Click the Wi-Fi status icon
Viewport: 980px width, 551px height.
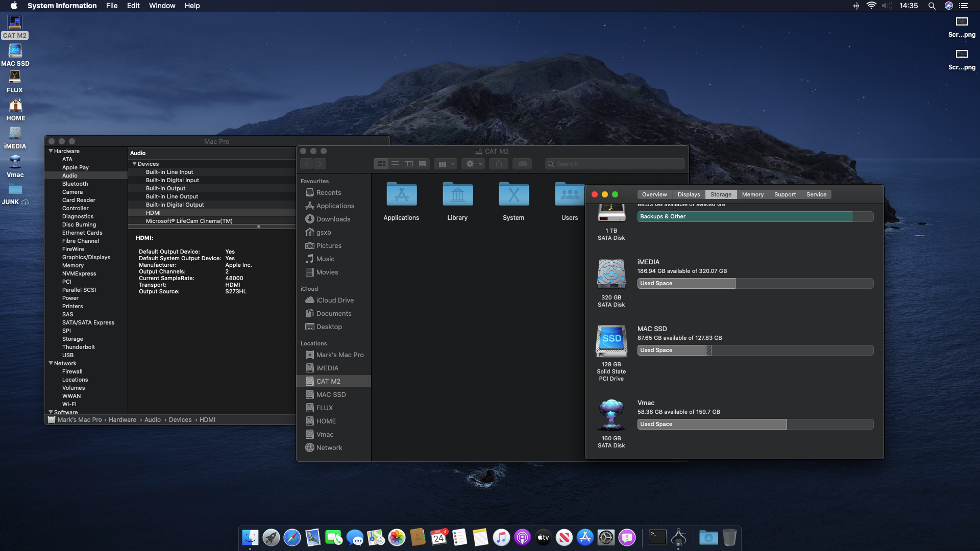point(872,6)
